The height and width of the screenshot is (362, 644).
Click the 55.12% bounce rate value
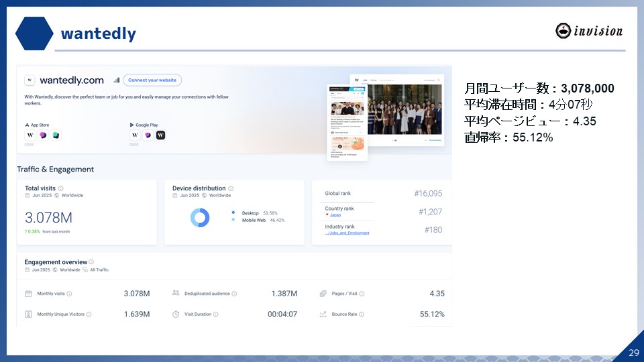(432, 314)
